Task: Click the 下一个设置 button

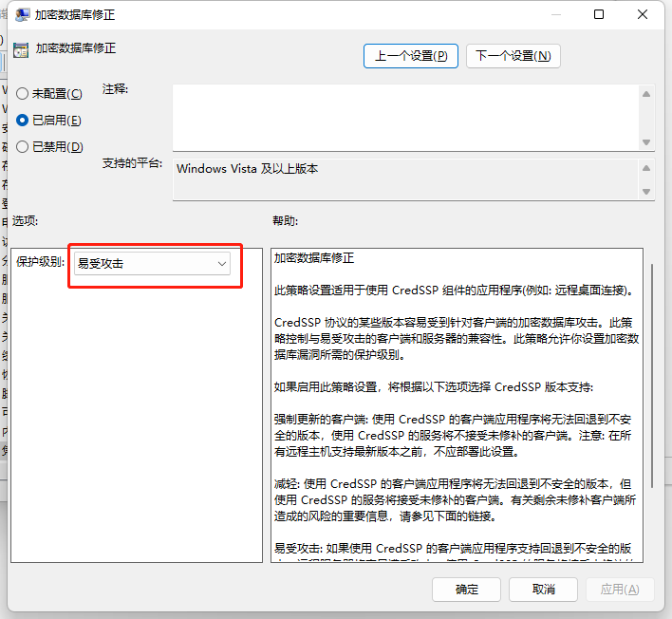Action: 513,56
